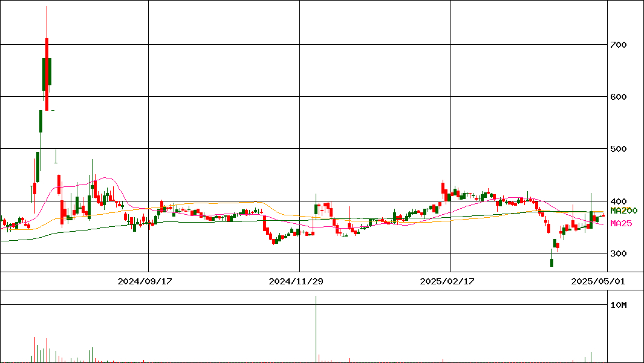The image size is (644, 363).
Task: Click the 10M volume axis label
Action: [x=619, y=305]
